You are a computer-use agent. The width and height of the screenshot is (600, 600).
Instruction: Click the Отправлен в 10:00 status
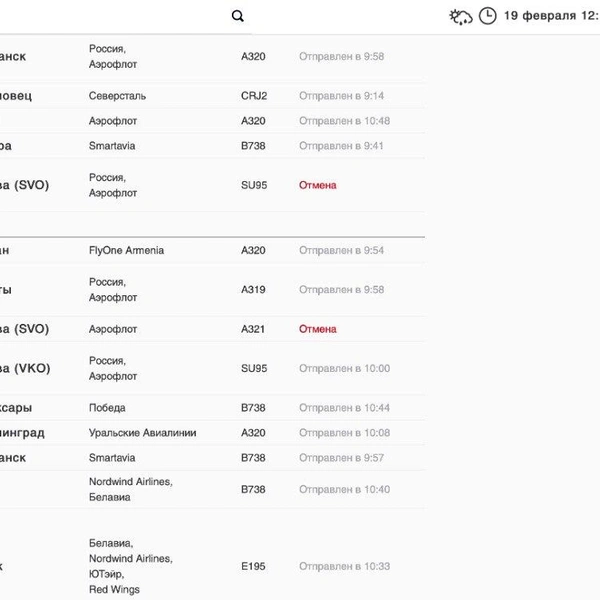coord(344,369)
